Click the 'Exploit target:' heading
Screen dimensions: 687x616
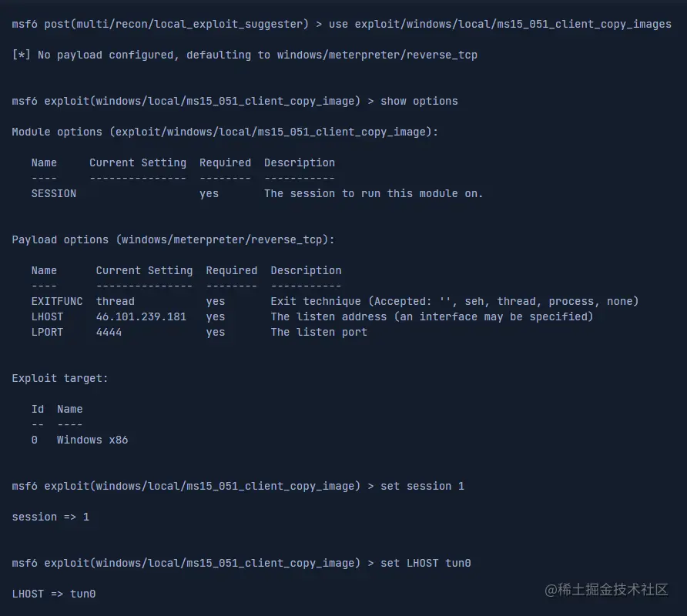click(60, 379)
